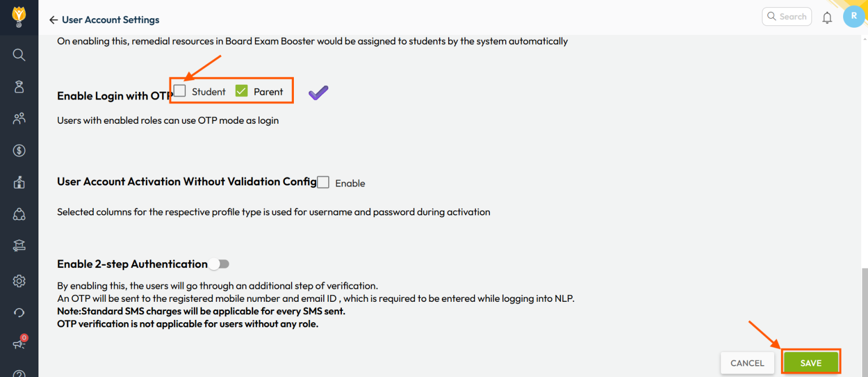The height and width of the screenshot is (377, 868).
Task: Save the user account settings
Action: click(811, 362)
